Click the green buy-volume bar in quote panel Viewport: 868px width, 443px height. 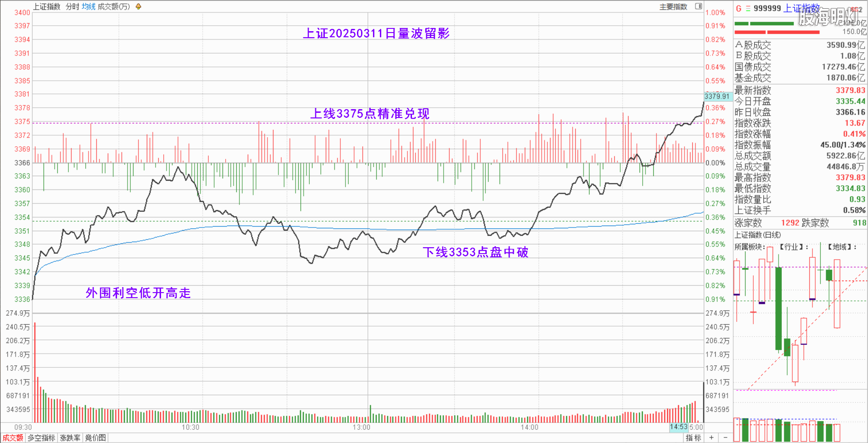point(764,23)
